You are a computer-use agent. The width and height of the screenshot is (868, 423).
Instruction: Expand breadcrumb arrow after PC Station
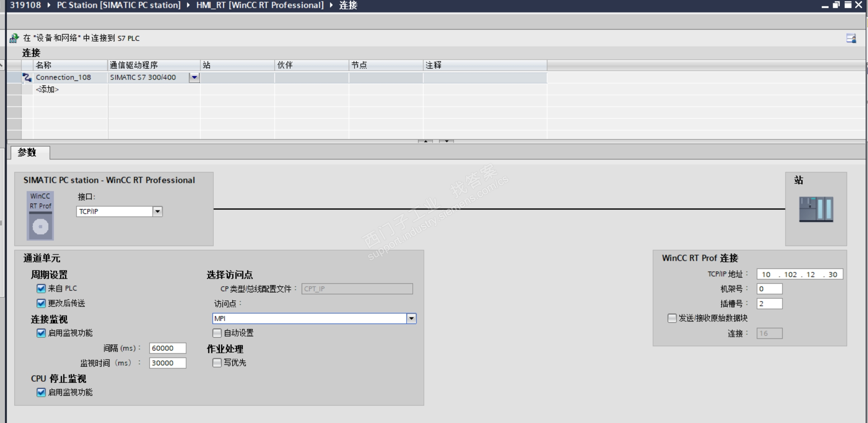[x=188, y=5]
